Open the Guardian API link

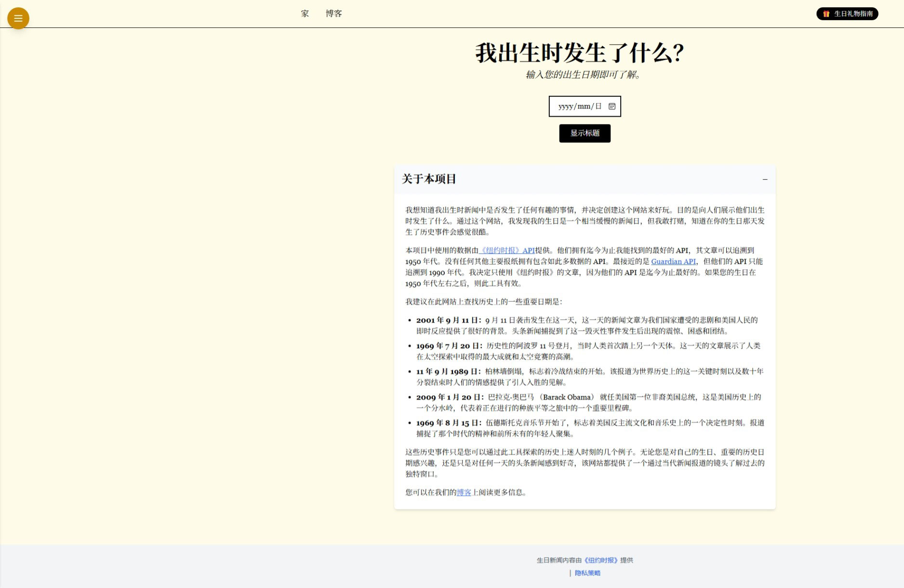click(x=673, y=261)
